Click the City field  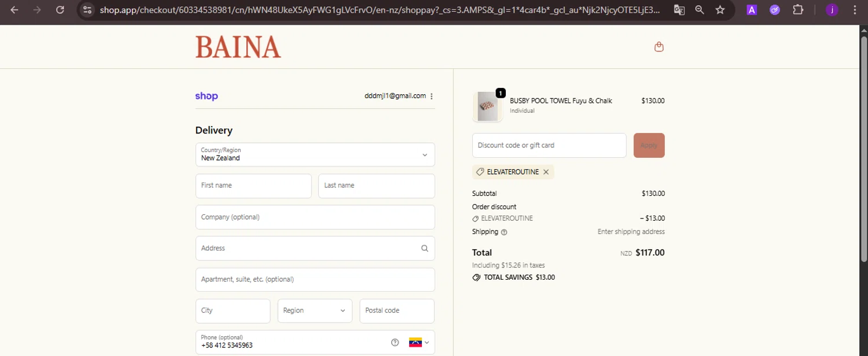[233, 311]
